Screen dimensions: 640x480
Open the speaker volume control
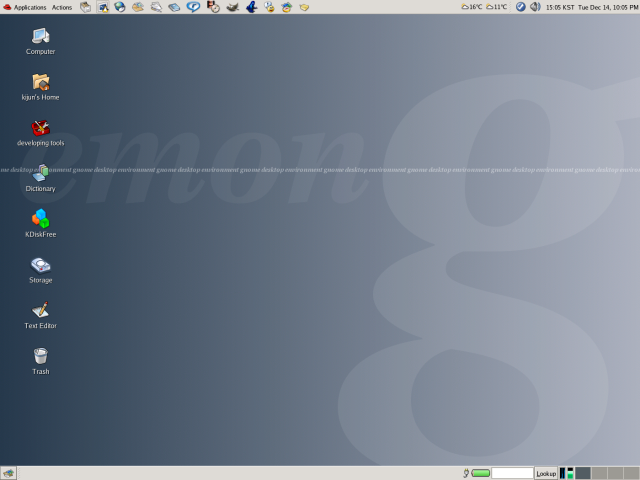coord(535,7)
